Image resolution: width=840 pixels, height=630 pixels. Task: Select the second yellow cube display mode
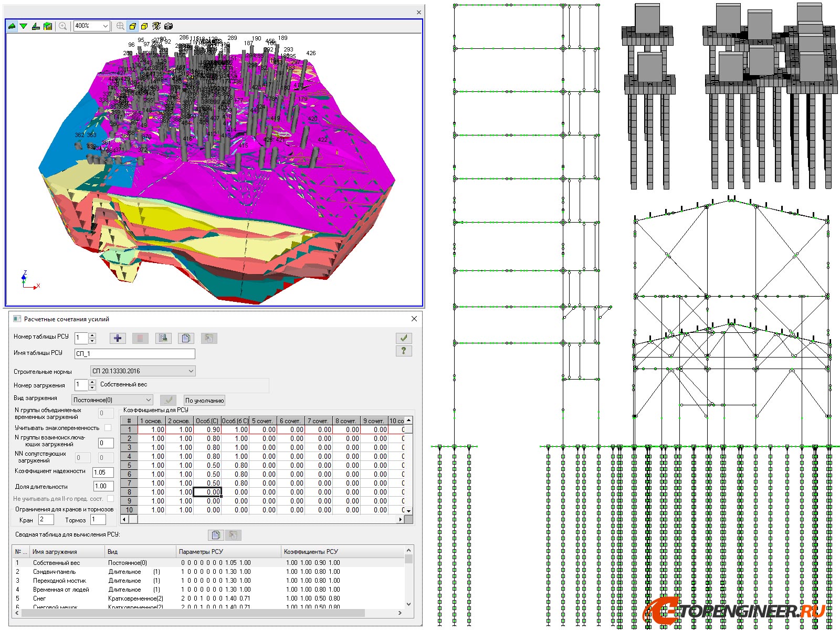(x=144, y=25)
